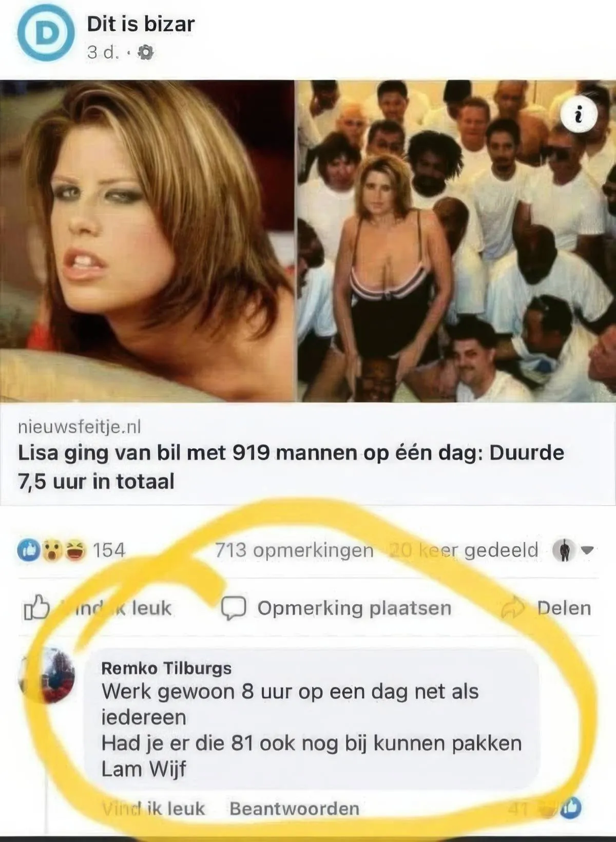Open Remko Tilburgs' profile picture

click(x=47, y=675)
